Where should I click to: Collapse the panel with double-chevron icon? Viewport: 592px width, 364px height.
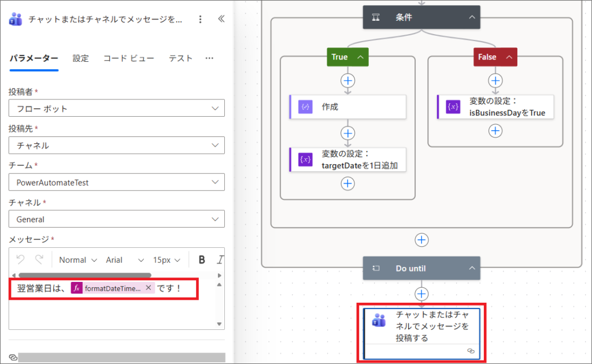coord(221,19)
